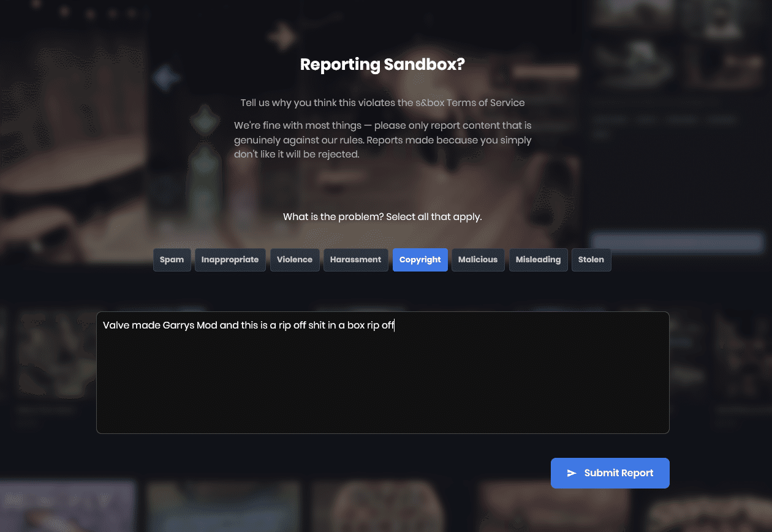Click "What is the problem? Select all that apply."
The image size is (772, 532).
click(383, 217)
